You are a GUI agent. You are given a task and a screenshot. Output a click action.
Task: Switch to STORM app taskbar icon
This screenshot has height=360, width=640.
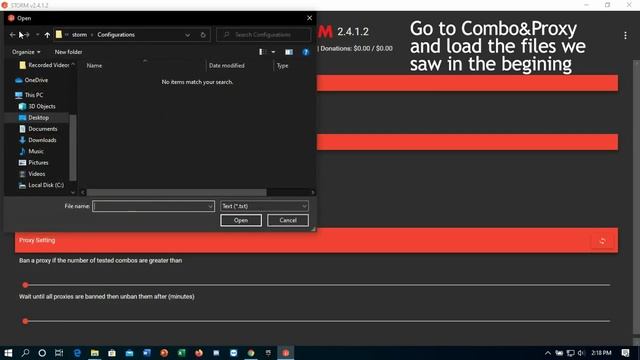286,353
